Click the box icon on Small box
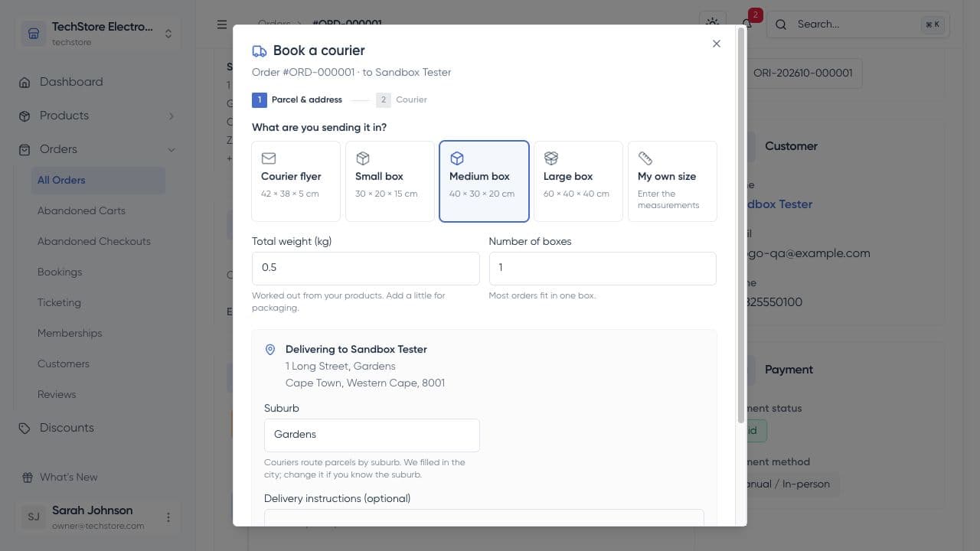 [x=363, y=158]
